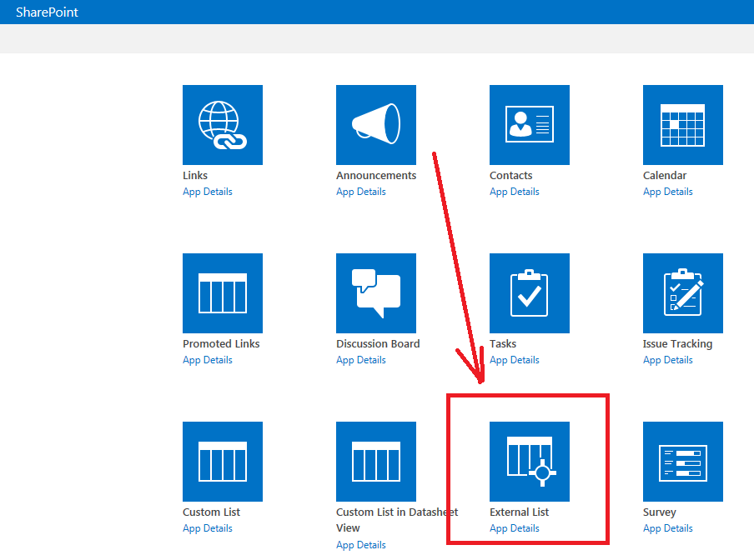
Task: Open App Details under Announcements
Action: (x=361, y=191)
